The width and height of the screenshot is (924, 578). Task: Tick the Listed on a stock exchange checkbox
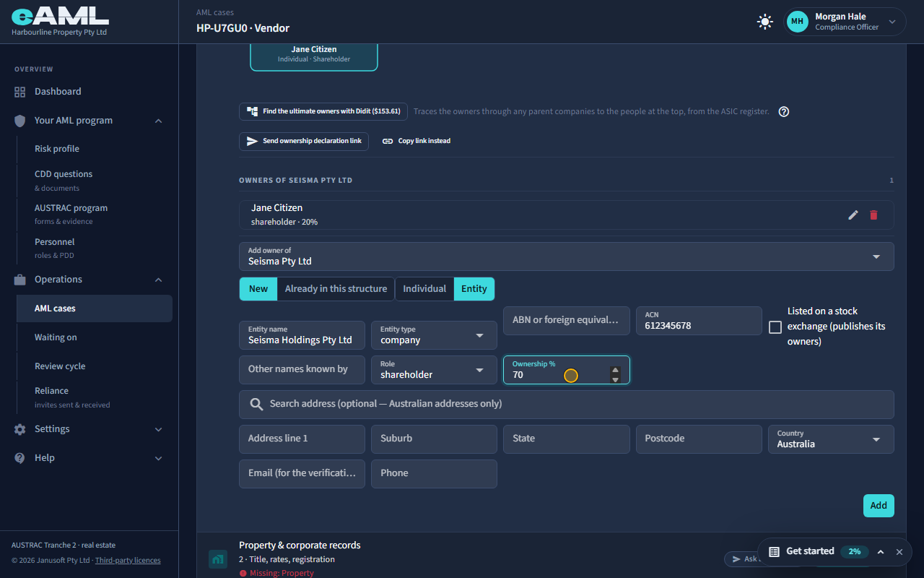click(775, 327)
